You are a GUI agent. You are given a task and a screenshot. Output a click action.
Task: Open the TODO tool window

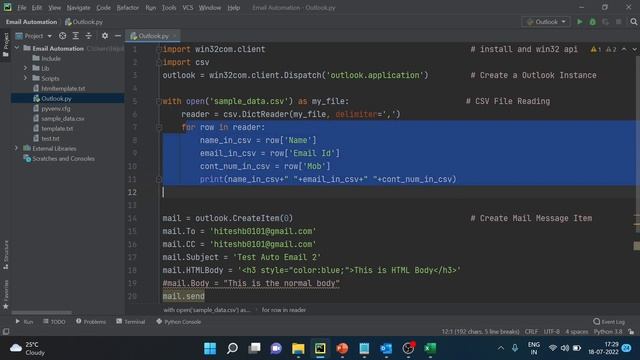pos(54,322)
